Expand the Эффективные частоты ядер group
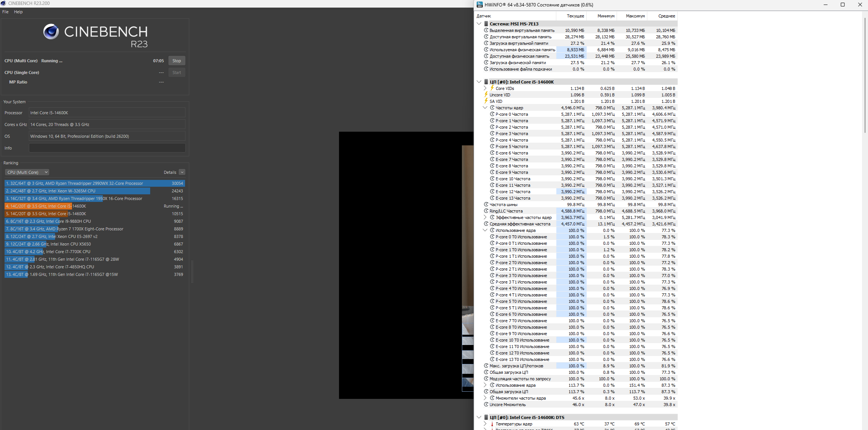Screen dimensions: 868x430 pyautogui.click(x=485, y=217)
